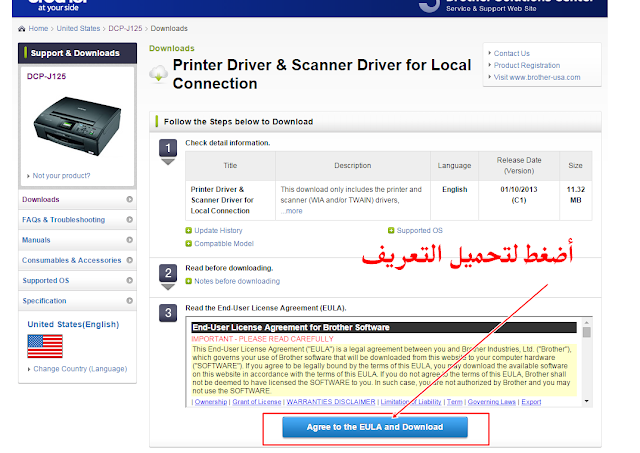Click the DCP-J125 product name heading

pyautogui.click(x=46, y=76)
